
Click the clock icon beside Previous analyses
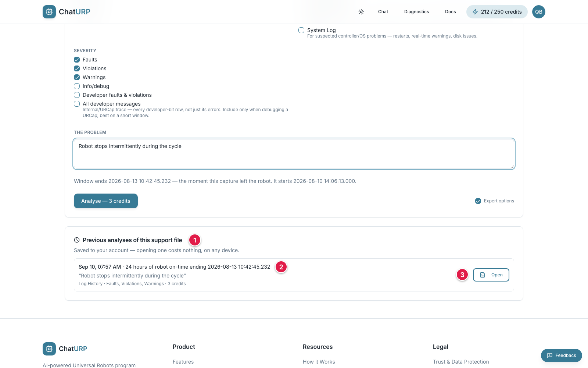point(77,240)
